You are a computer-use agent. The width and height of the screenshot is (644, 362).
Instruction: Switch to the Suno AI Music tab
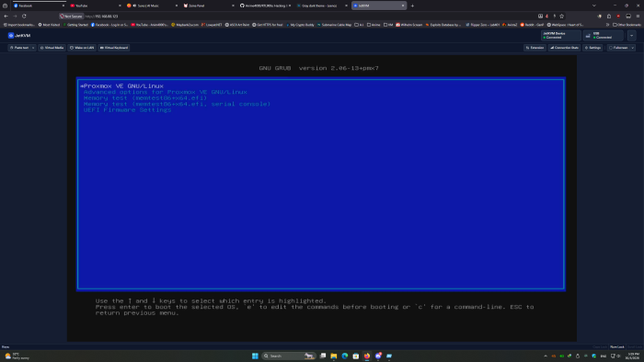point(152,6)
